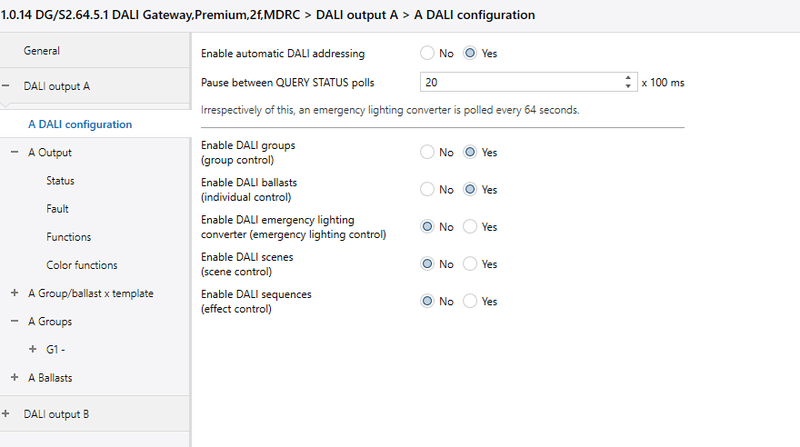Select No for Enable DALI ballasts
800x447 pixels.
[x=428, y=190]
